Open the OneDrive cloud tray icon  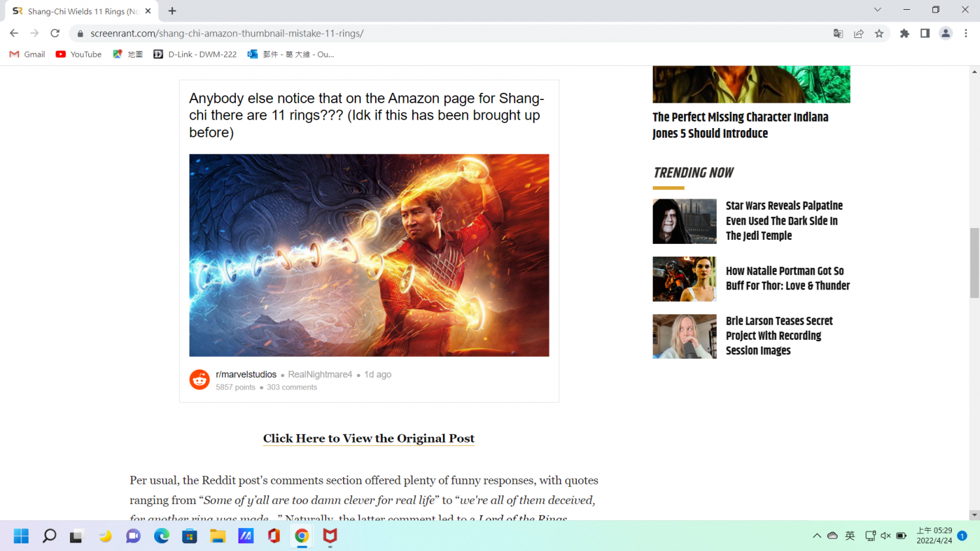(832, 536)
